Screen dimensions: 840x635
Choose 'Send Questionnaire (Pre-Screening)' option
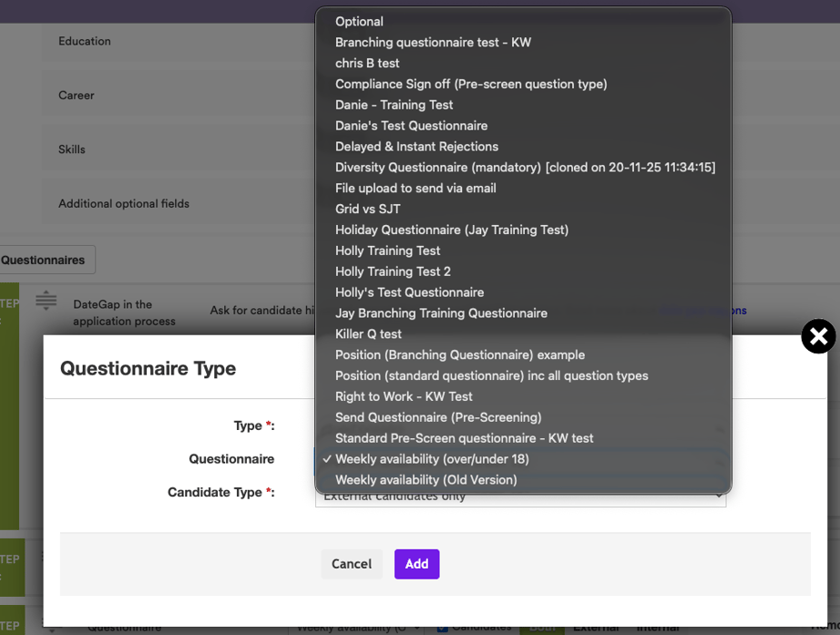[x=438, y=418]
